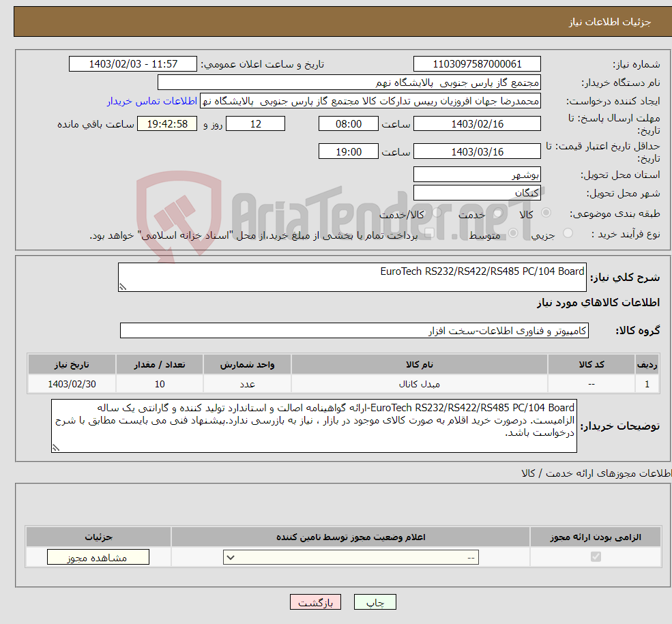
Task: Click the price validity date 1403/03/16
Action: (x=477, y=151)
